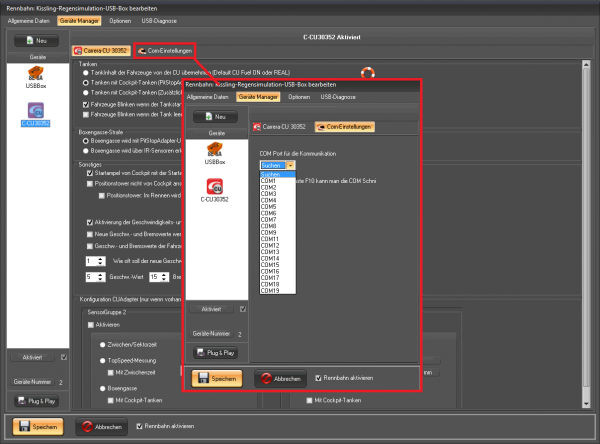The height and width of the screenshot is (444, 600).
Task: Click the Neu icon button in the background window
Action: click(36, 41)
